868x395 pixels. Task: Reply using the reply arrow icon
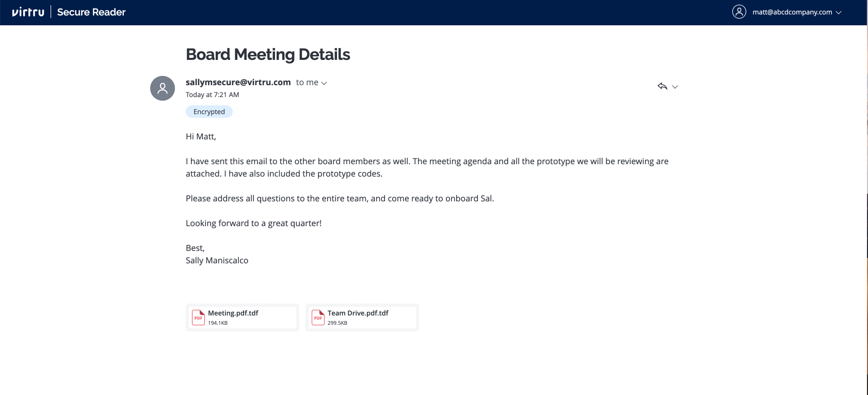coord(663,86)
